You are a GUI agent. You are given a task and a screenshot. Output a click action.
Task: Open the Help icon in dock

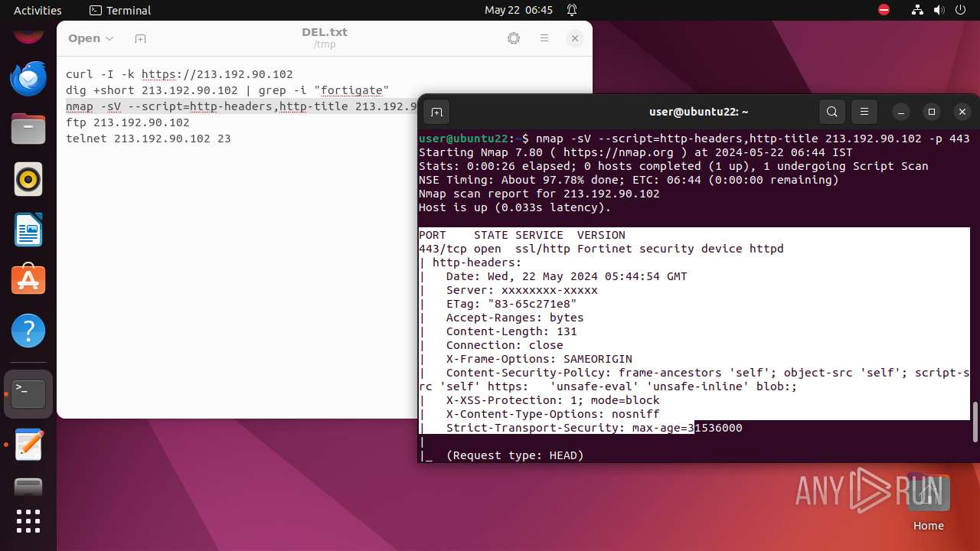[28, 331]
